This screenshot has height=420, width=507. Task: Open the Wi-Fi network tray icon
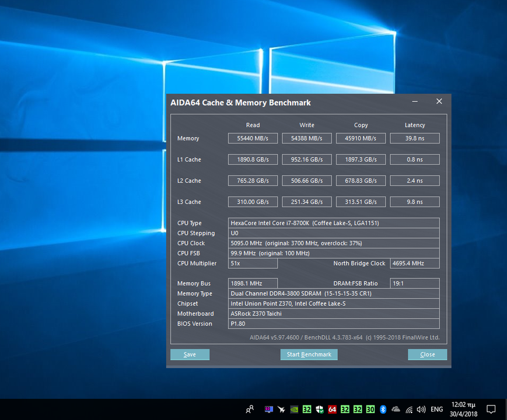click(409, 409)
